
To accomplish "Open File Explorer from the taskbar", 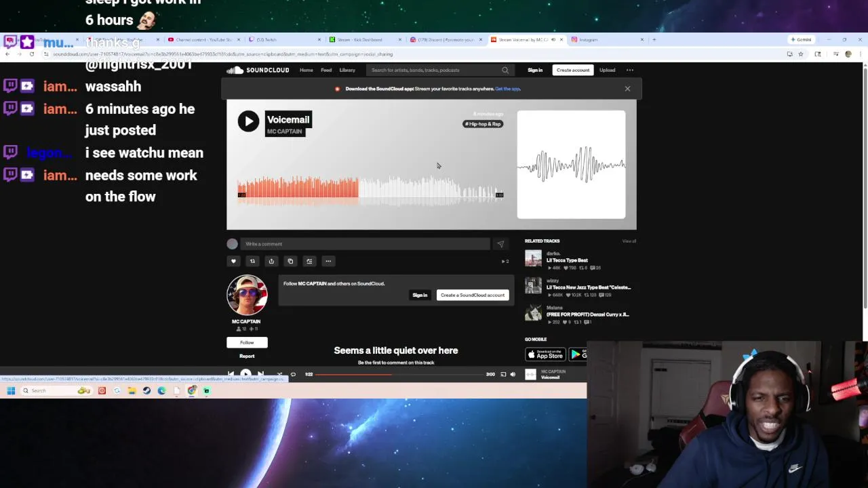I will point(132,390).
